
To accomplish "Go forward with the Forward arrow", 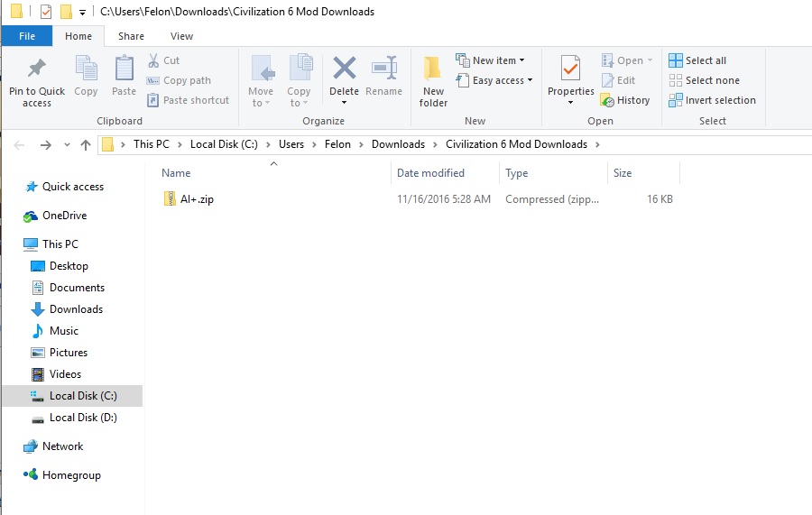I will point(46,145).
